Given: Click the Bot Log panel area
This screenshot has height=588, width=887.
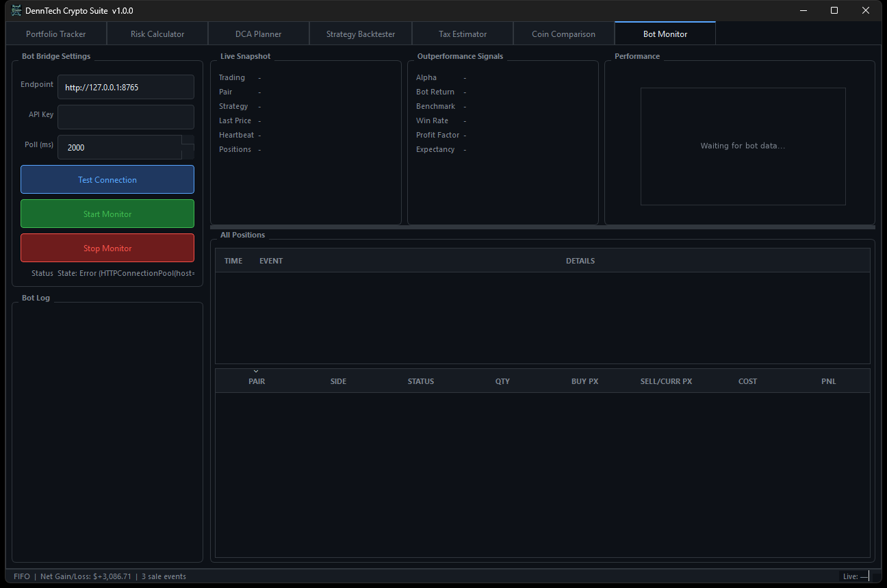Looking at the screenshot, I should (x=107, y=432).
